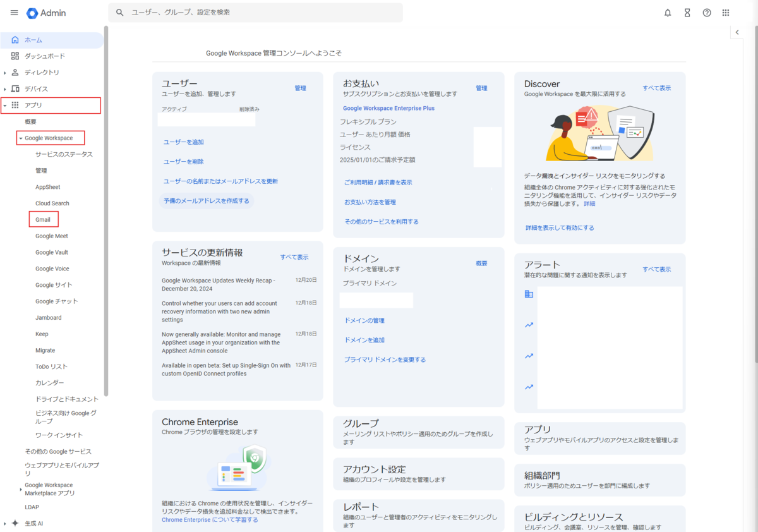758x532 pixels.
Task: Open the グループ card
Action: click(419, 432)
